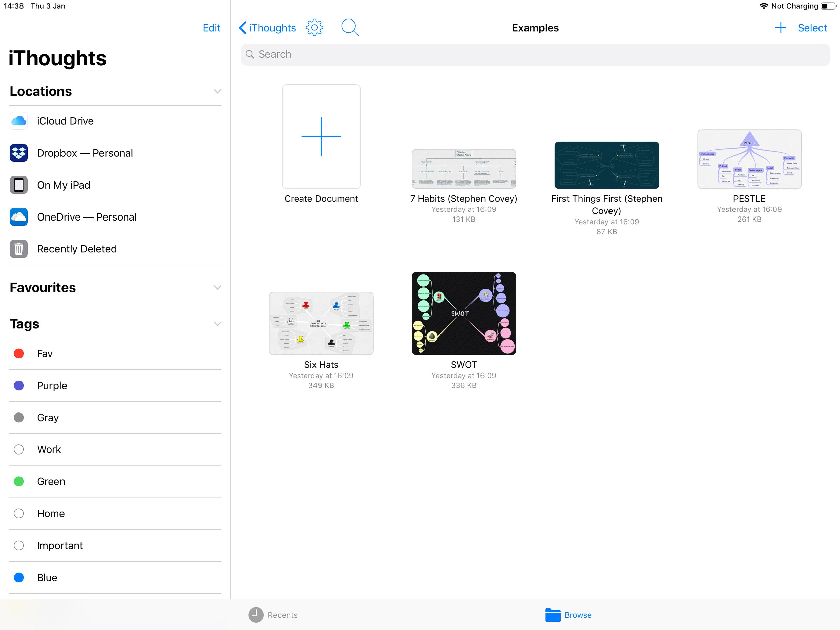Select the Home tag circle
This screenshot has width=840, height=630.
tap(18, 513)
